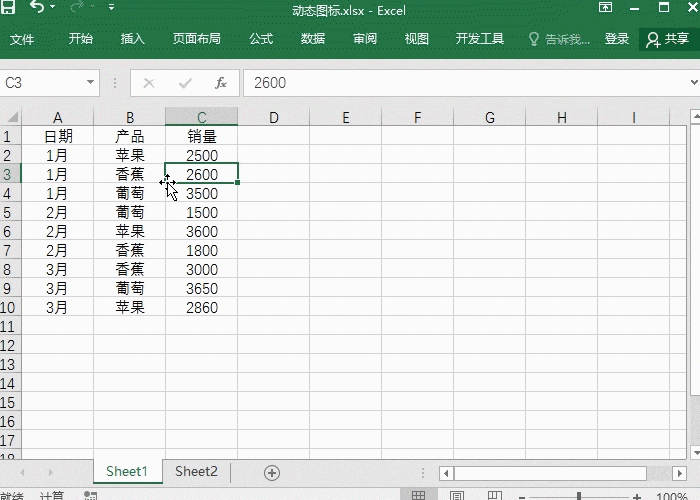
Task: Switch to the 插入 ribbon tab
Action: pyautogui.click(x=133, y=39)
